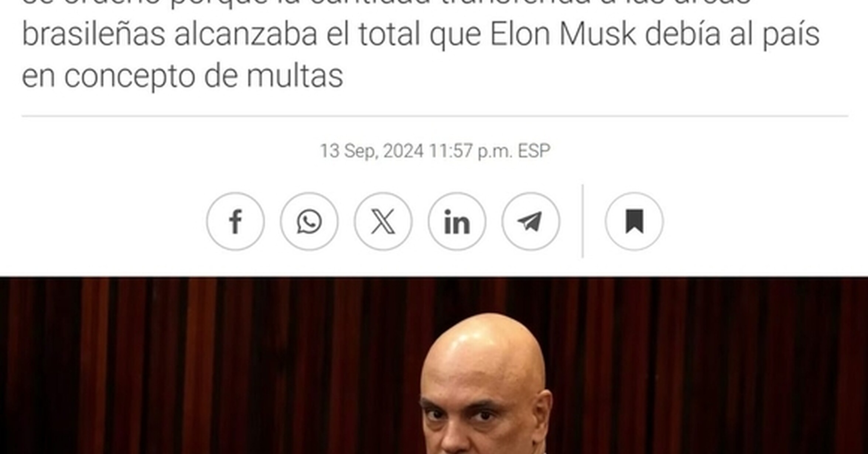Click the phrase "alcanzaba el total"
Image resolution: width=868 pixels, height=454 pixels.
point(297,34)
